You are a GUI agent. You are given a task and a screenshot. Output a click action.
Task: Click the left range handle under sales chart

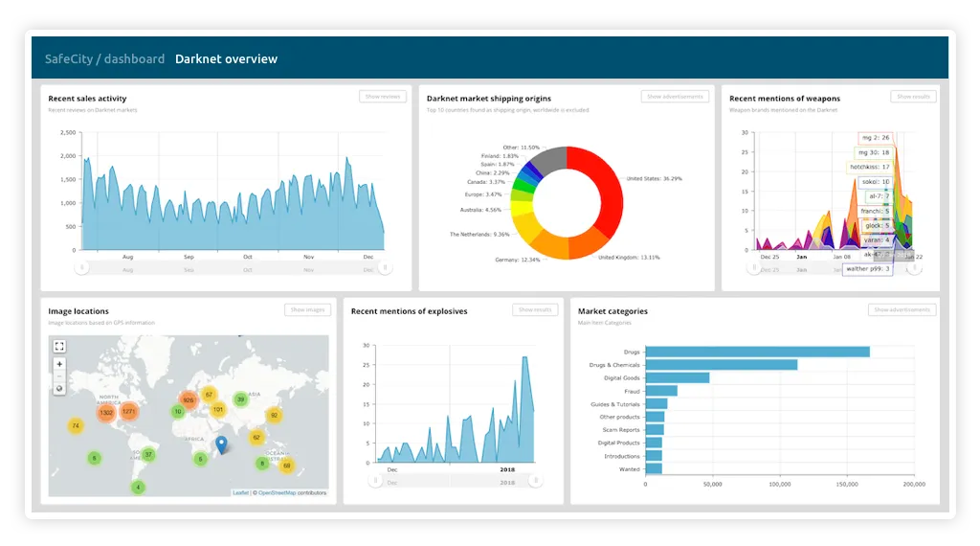[82, 268]
